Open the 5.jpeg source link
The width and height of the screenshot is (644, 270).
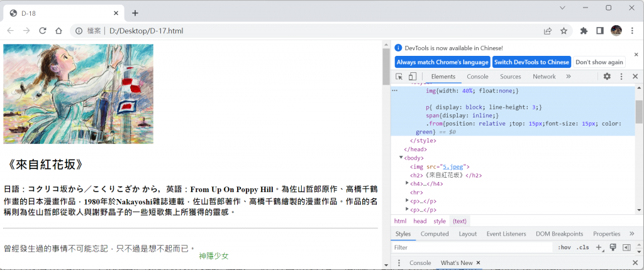(453, 166)
